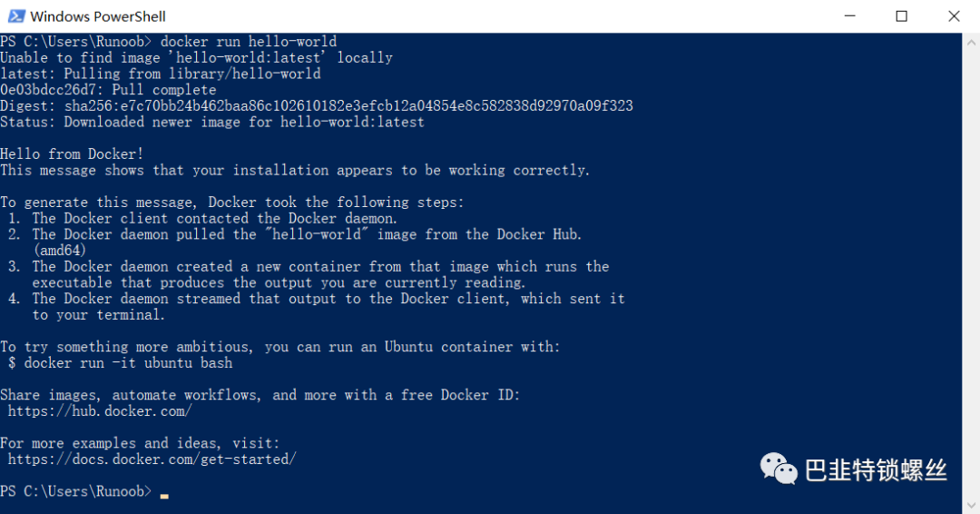Click the 'docker run hello-world' command text
The image size is (980, 514).
tap(248, 42)
